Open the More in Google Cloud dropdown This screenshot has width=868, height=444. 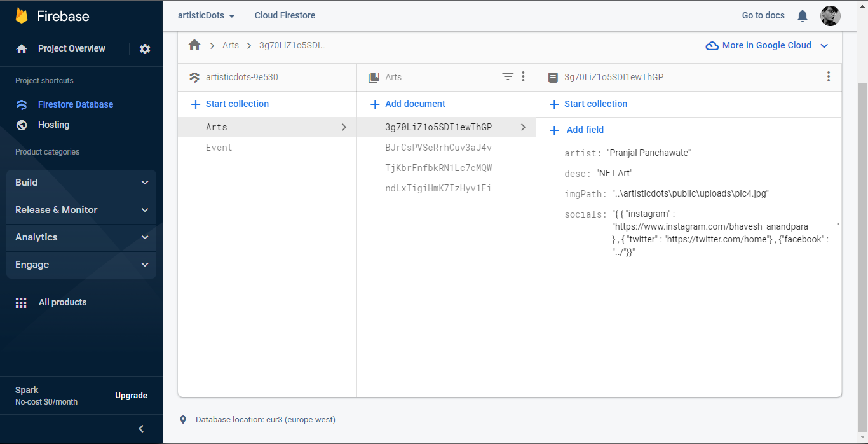(767, 45)
